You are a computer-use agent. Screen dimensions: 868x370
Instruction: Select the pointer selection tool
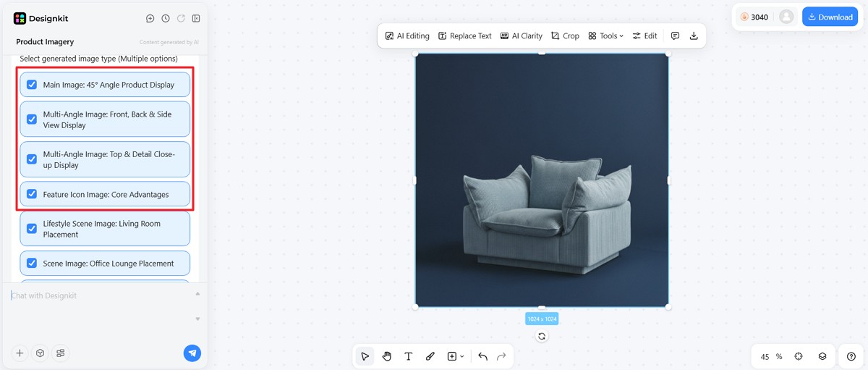click(365, 356)
